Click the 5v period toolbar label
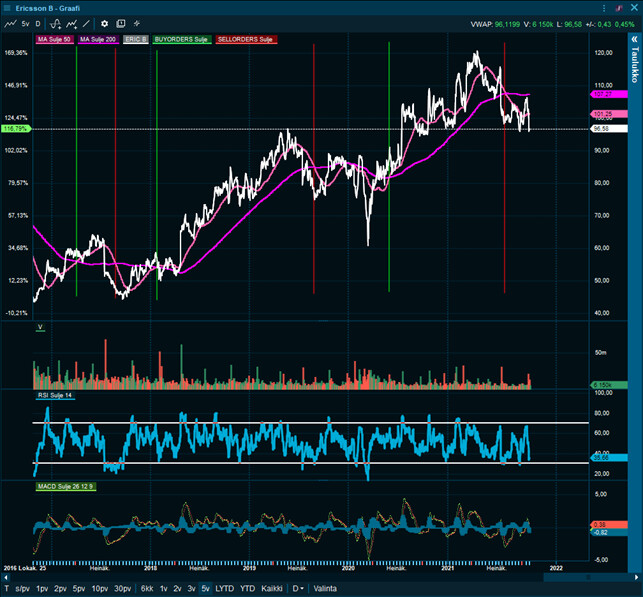The height and width of the screenshot is (597, 643). coord(25,24)
